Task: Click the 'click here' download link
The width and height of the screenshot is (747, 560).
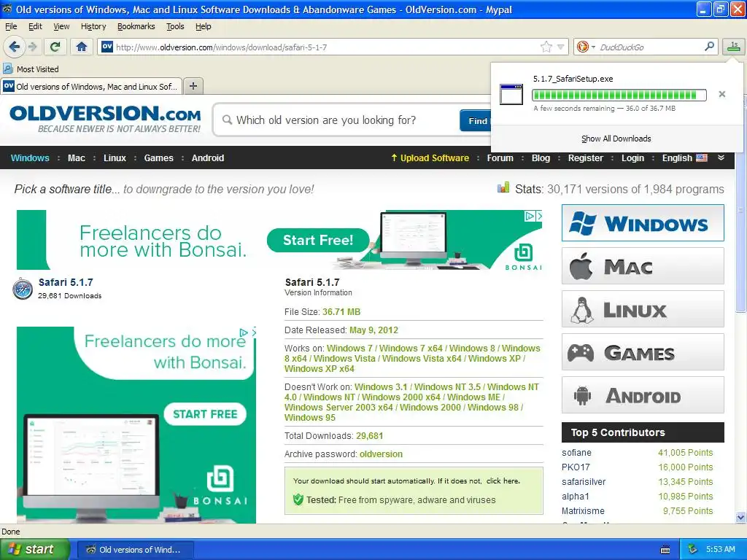Action: point(503,481)
